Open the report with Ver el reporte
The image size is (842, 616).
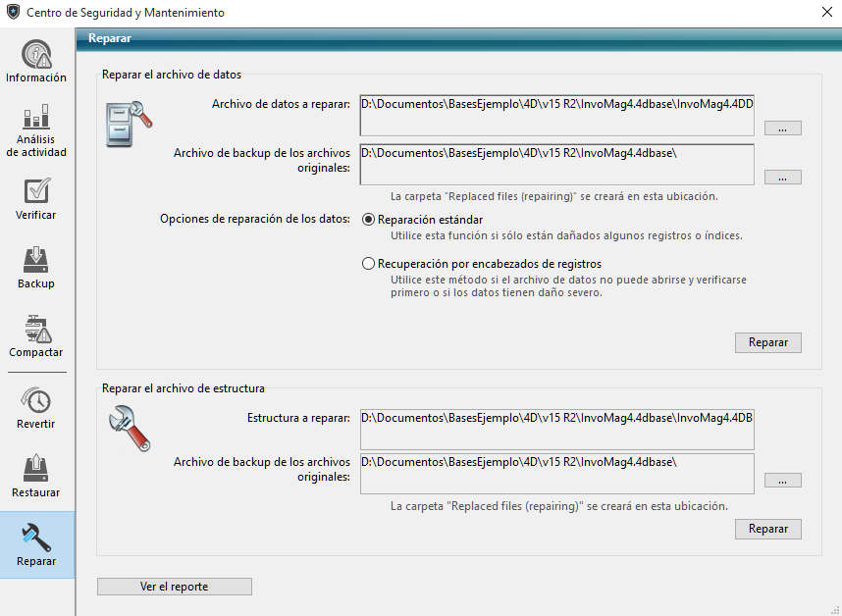(x=175, y=587)
